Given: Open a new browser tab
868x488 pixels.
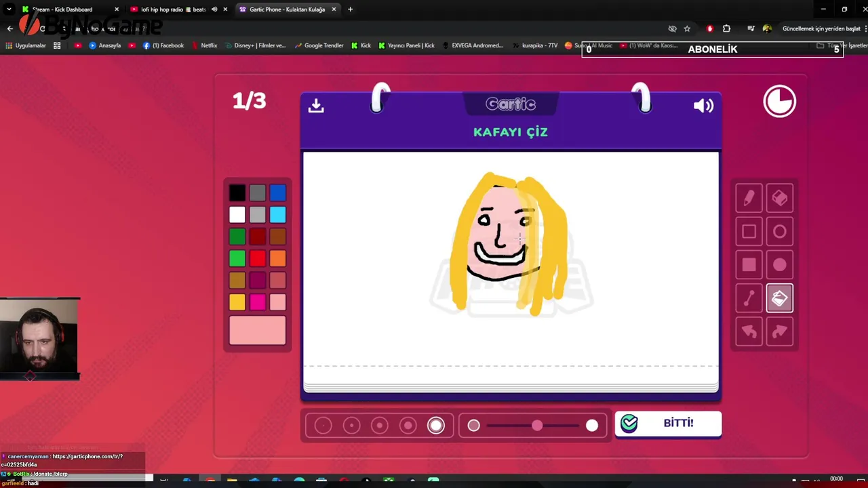Looking at the screenshot, I should click(350, 9).
